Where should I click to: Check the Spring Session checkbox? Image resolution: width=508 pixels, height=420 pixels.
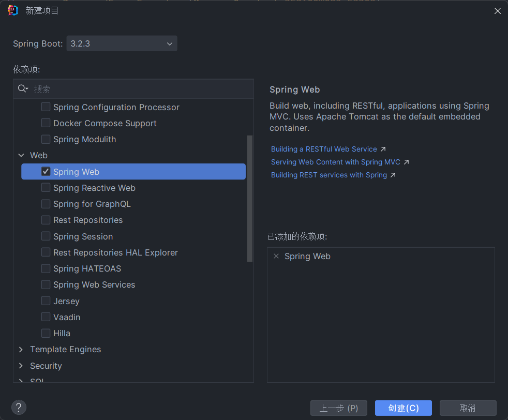pos(46,236)
